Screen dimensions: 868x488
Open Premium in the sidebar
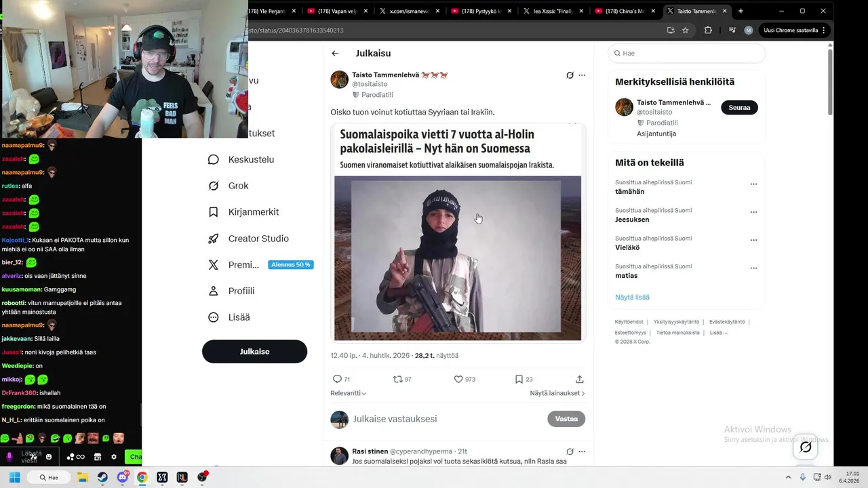233,265
